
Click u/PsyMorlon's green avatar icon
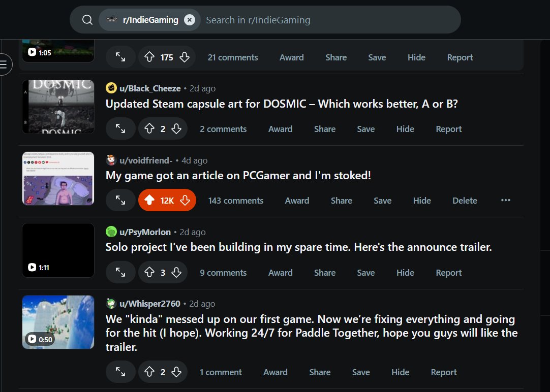(111, 232)
